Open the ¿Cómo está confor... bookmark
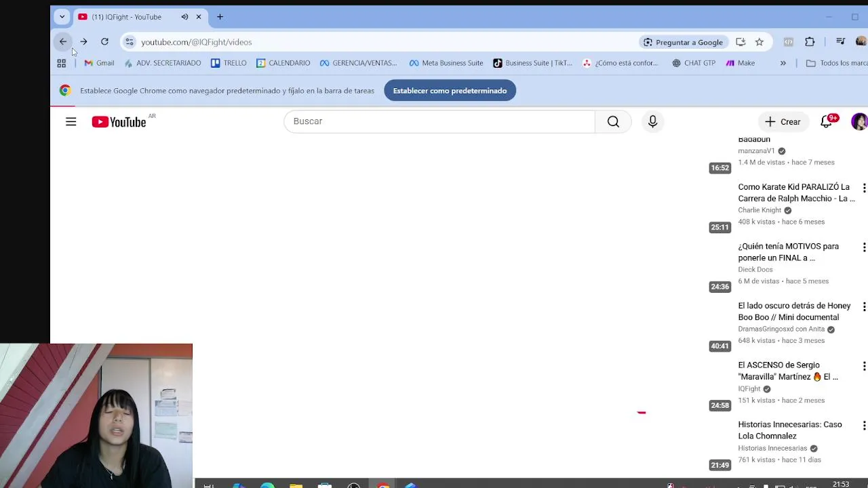This screenshot has width=868, height=488. tap(620, 63)
